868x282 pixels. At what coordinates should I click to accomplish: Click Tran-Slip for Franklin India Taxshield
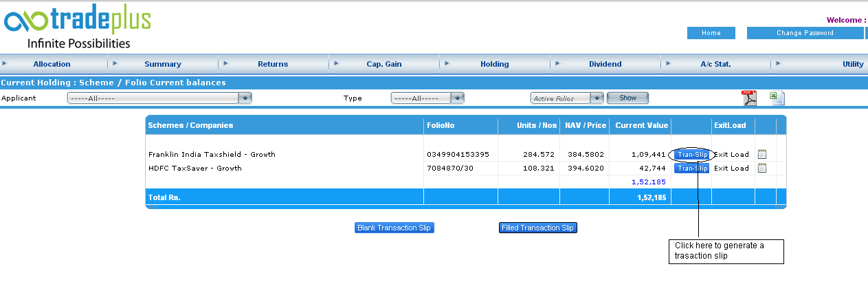[x=691, y=155]
